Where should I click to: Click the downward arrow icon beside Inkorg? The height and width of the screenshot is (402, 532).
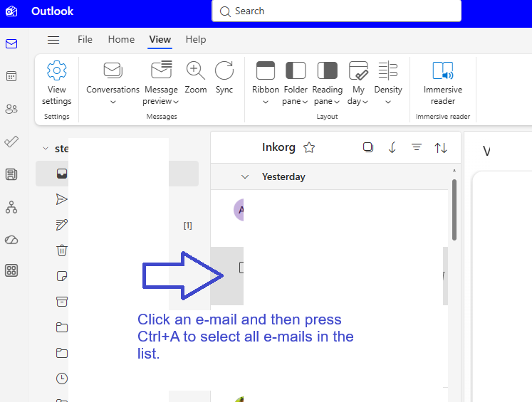coord(392,147)
